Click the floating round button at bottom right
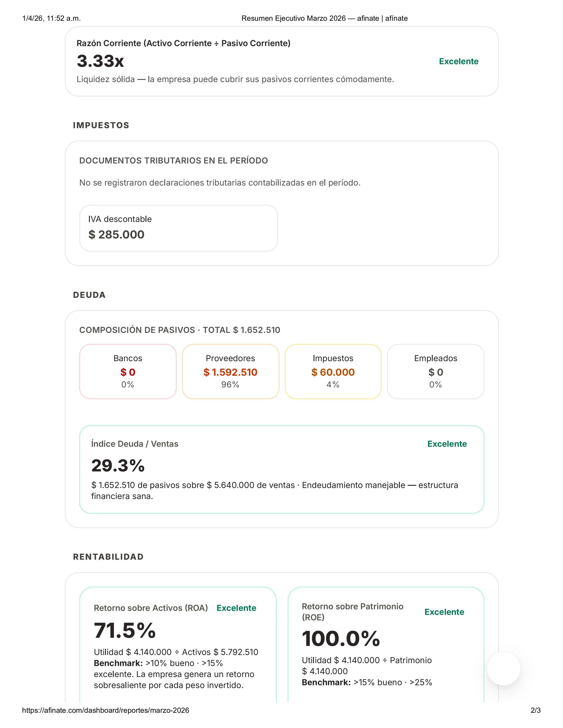The width and height of the screenshot is (563, 728). click(503, 668)
